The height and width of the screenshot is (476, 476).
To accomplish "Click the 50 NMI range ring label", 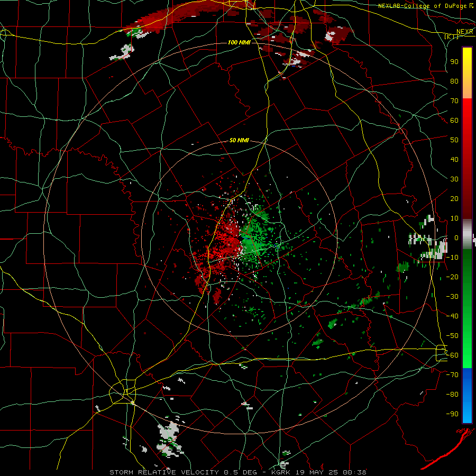I will tap(239, 140).
